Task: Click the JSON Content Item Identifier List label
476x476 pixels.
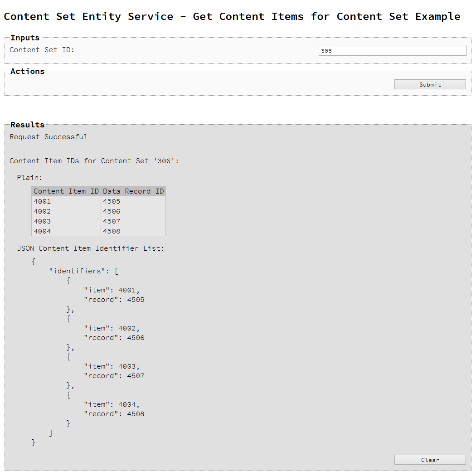Action: coord(91,248)
